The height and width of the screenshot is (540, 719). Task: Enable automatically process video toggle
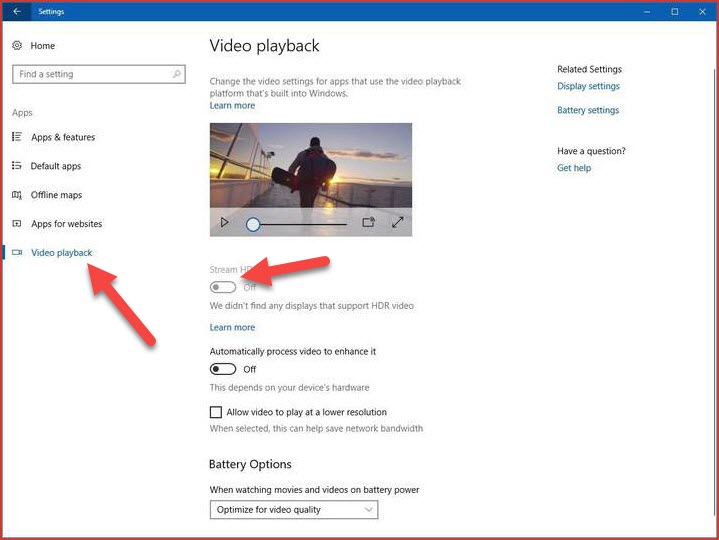223,369
